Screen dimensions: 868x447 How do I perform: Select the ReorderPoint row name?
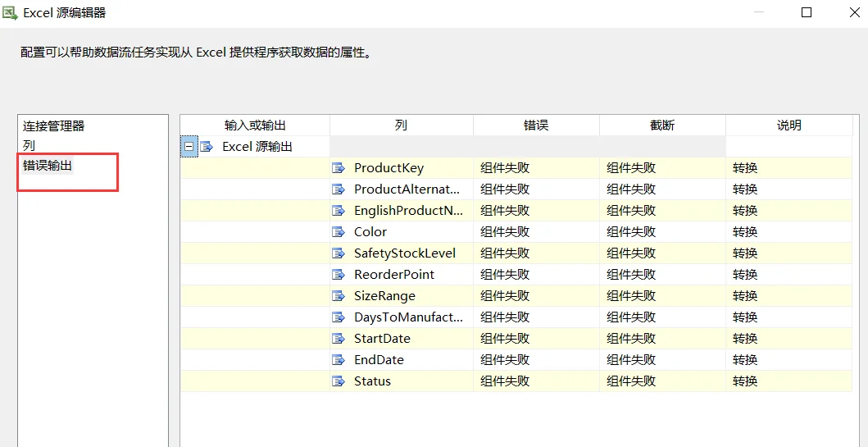(394, 275)
